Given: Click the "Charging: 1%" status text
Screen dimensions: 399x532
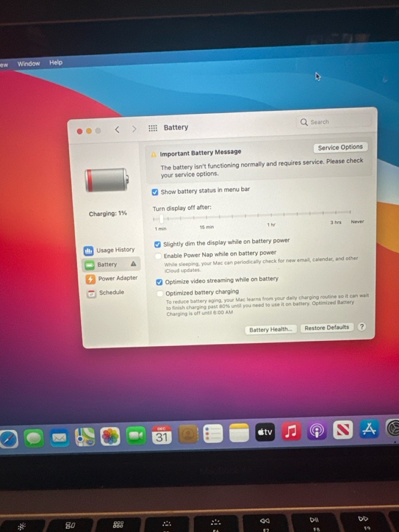Looking at the screenshot, I should pos(108,214).
